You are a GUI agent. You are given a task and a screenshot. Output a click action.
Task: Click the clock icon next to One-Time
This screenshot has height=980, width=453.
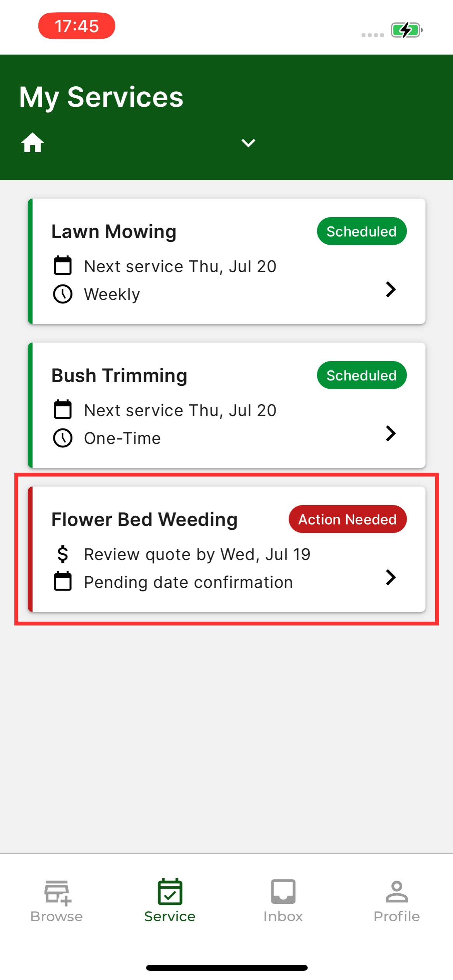click(63, 438)
